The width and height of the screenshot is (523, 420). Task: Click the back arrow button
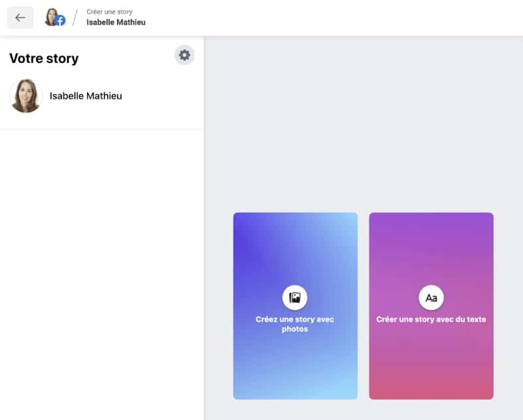20,18
